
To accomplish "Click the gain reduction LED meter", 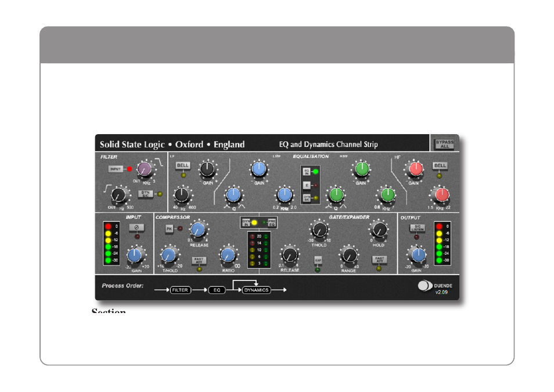I will pyautogui.click(x=259, y=250).
